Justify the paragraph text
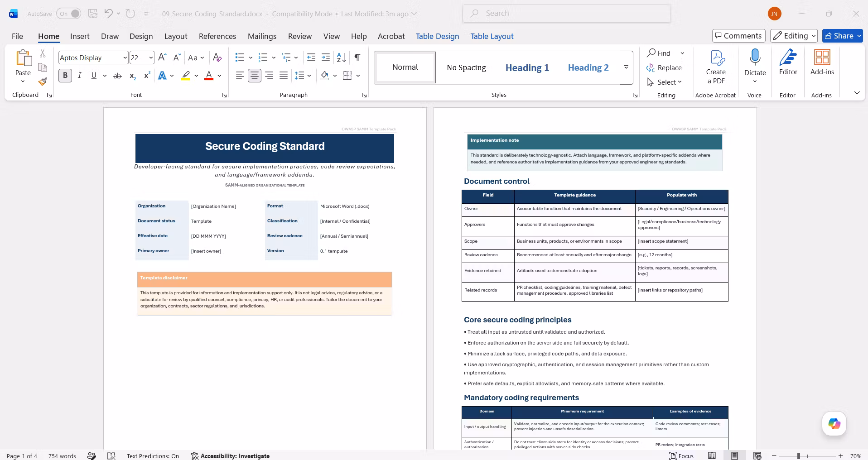The image size is (868, 460). (x=284, y=76)
